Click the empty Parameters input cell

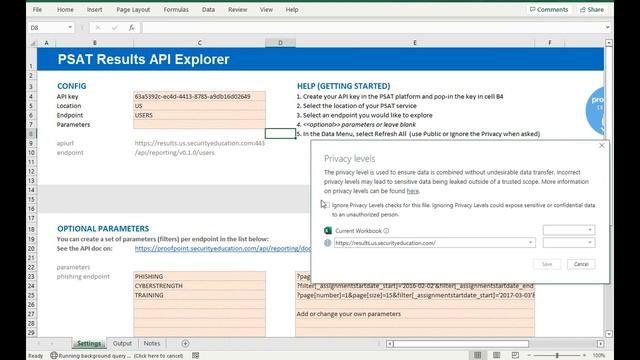(199, 124)
